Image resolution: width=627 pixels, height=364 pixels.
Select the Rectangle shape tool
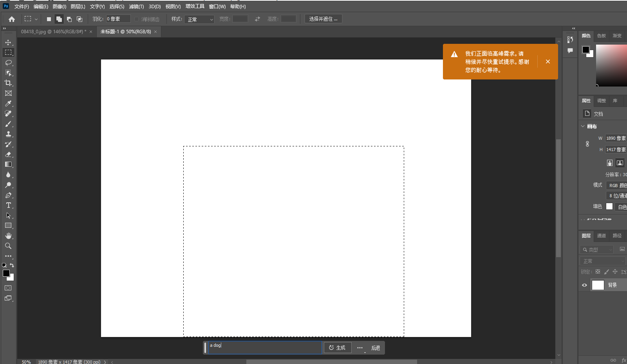[x=8, y=225]
